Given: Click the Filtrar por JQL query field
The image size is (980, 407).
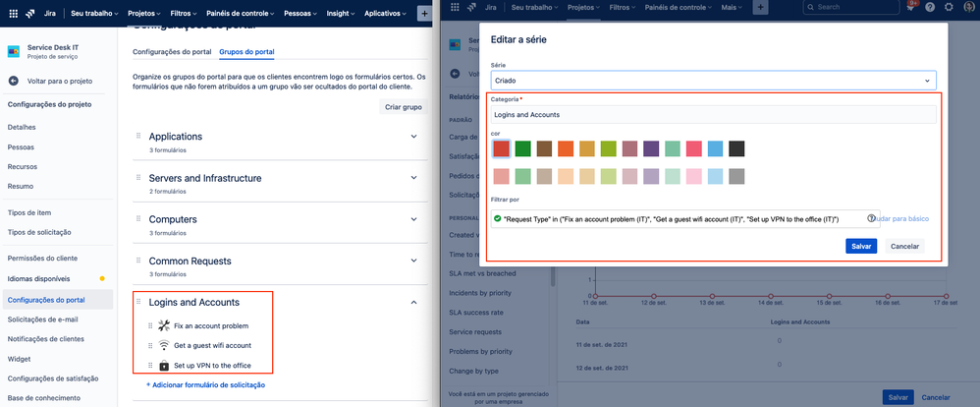Looking at the screenshot, I should coord(685,218).
